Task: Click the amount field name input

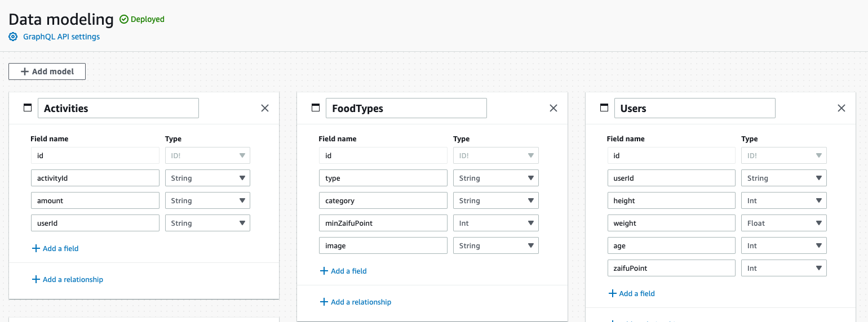Action: (x=95, y=200)
